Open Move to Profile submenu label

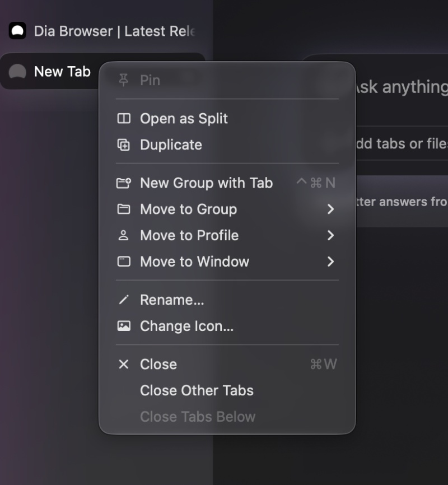[189, 235]
